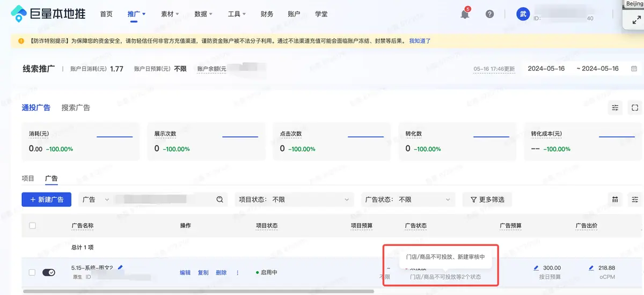The image size is (644, 295).
Task: Open metrics settings sliders icon
Action: [x=615, y=108]
